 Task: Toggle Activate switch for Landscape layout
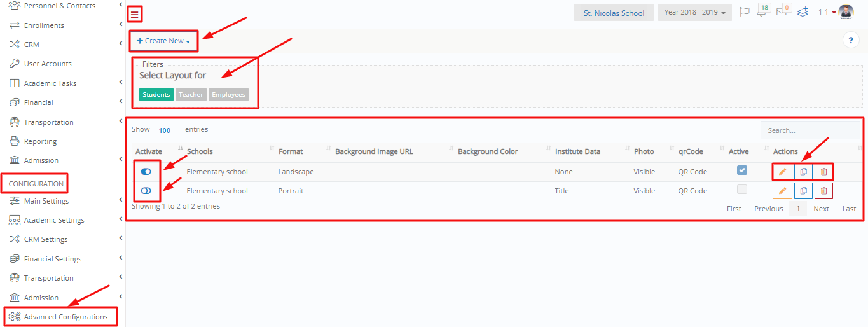tap(146, 172)
